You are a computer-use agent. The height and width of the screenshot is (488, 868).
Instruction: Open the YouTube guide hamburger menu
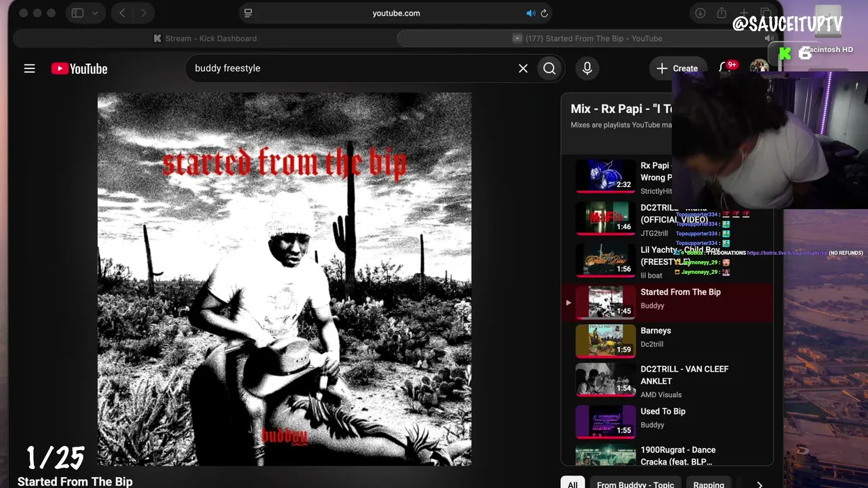pos(29,68)
